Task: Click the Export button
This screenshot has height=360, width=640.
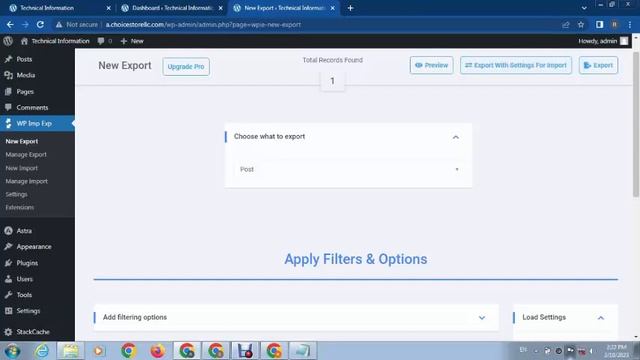Action: click(598, 65)
